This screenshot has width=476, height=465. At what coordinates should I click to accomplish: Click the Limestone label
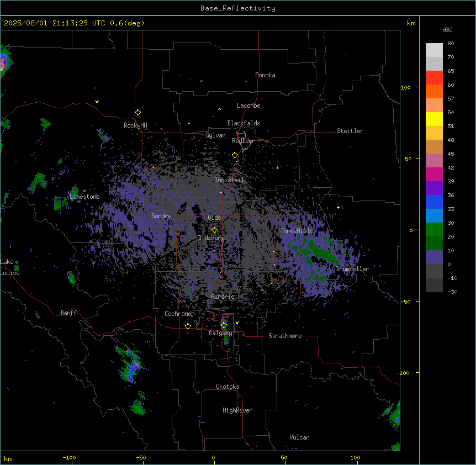pos(84,197)
